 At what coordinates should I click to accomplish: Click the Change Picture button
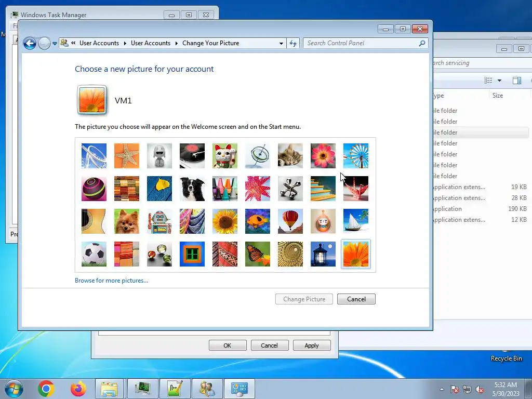[x=304, y=299]
